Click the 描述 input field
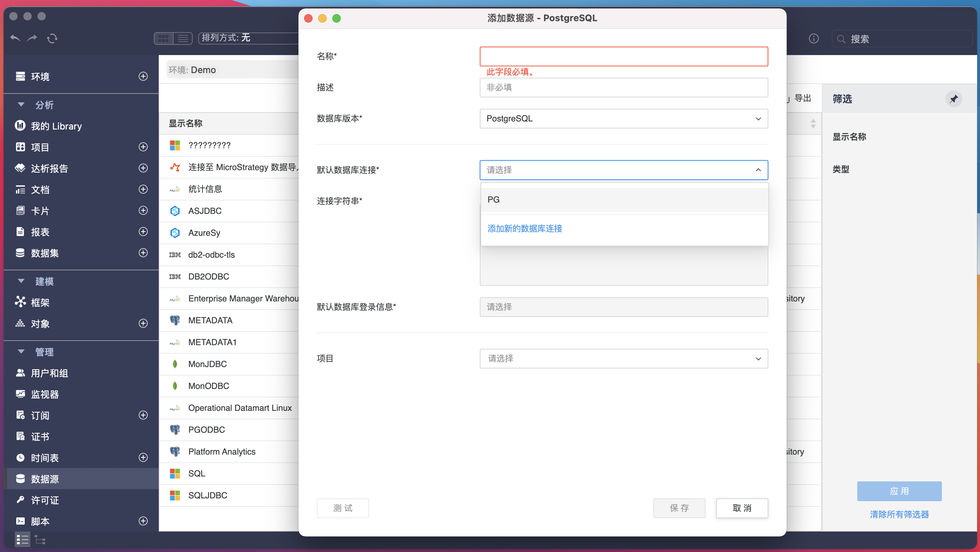The image size is (980, 552). [624, 87]
